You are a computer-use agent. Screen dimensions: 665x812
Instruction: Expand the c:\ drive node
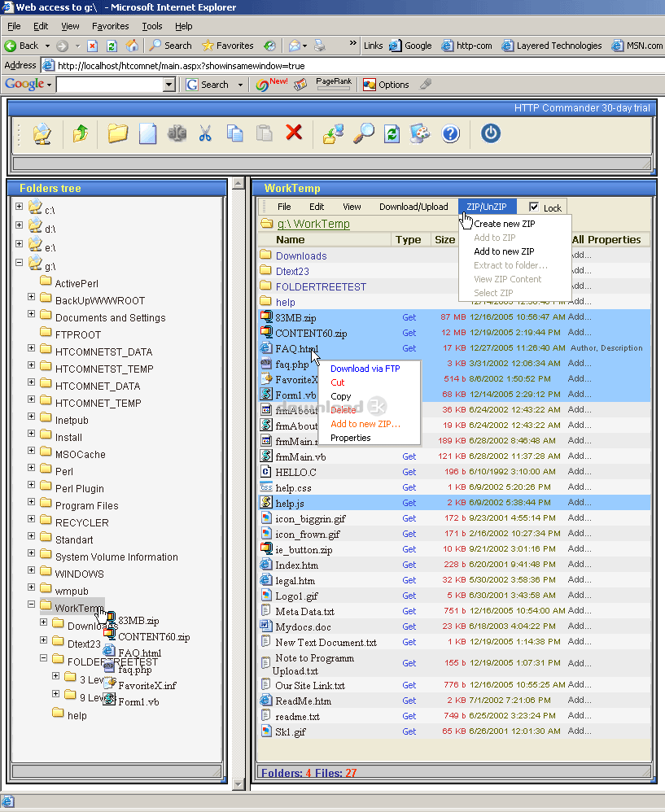coord(20,206)
